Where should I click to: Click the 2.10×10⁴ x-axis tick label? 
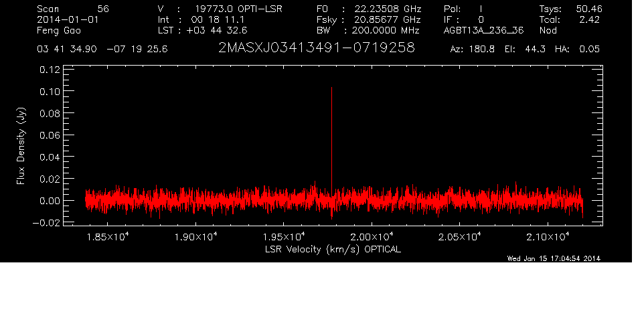(x=548, y=236)
